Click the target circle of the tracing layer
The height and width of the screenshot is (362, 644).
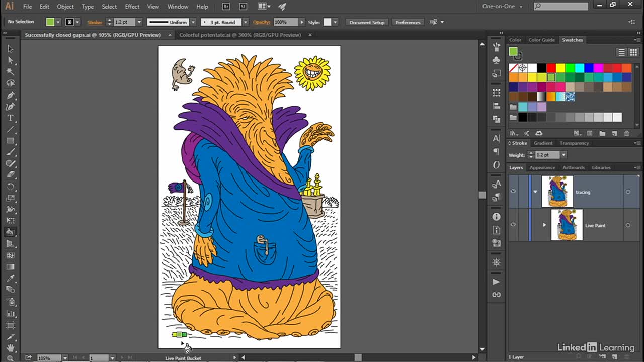628,192
